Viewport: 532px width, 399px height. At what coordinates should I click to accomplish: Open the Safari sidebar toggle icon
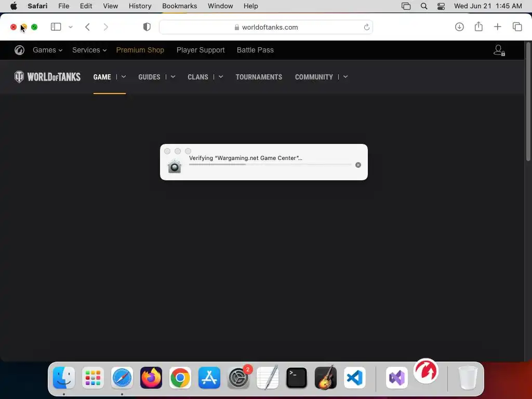click(56, 27)
